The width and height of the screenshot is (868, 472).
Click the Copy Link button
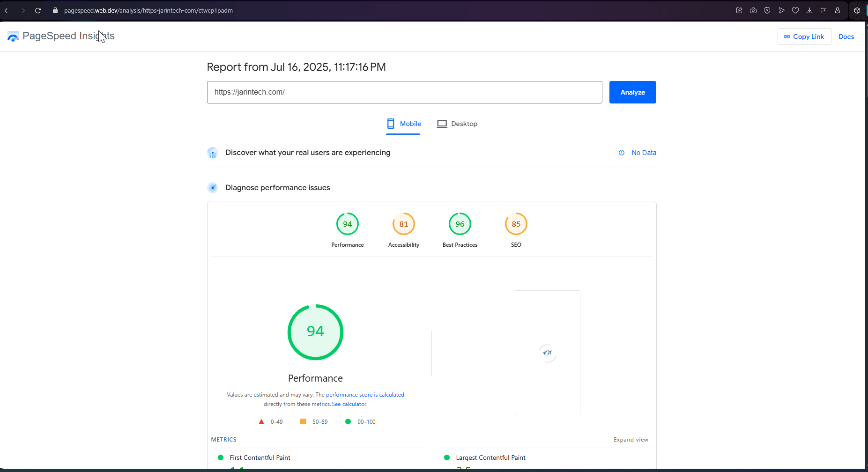click(804, 37)
